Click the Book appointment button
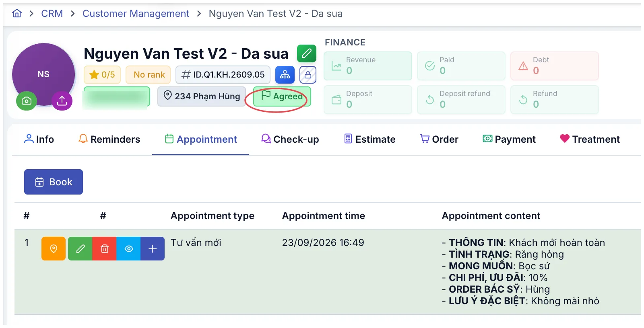 [54, 182]
